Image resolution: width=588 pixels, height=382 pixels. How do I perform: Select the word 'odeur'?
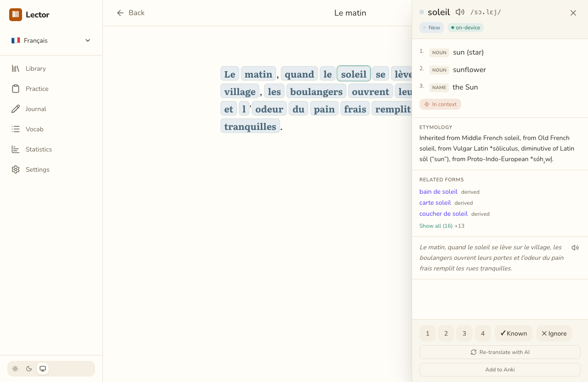click(269, 109)
